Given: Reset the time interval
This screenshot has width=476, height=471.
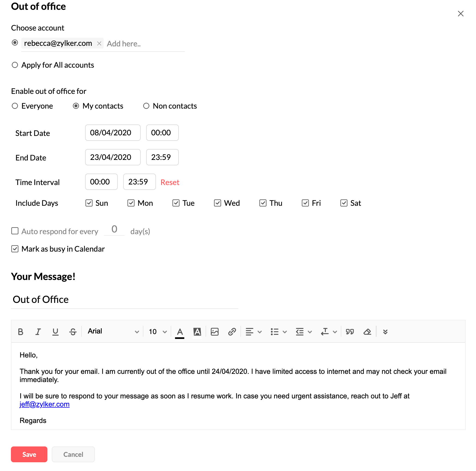Looking at the screenshot, I should pyautogui.click(x=170, y=182).
